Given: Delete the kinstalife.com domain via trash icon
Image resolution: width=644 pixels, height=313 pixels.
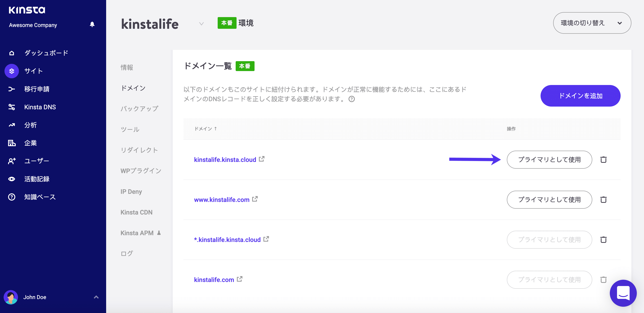Looking at the screenshot, I should point(603,279).
